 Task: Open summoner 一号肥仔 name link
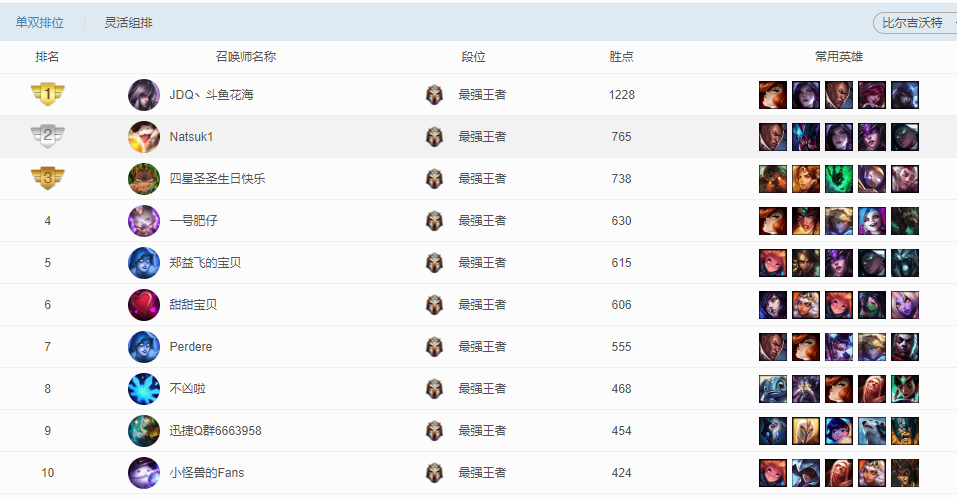(197, 221)
